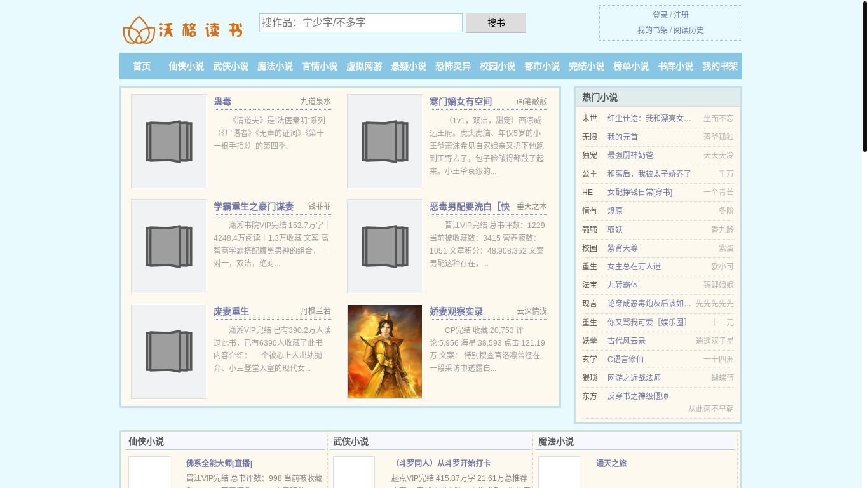This screenshot has height=488, width=868.
Task: Open hot novel 女主总在万人迷
Action: pos(634,266)
